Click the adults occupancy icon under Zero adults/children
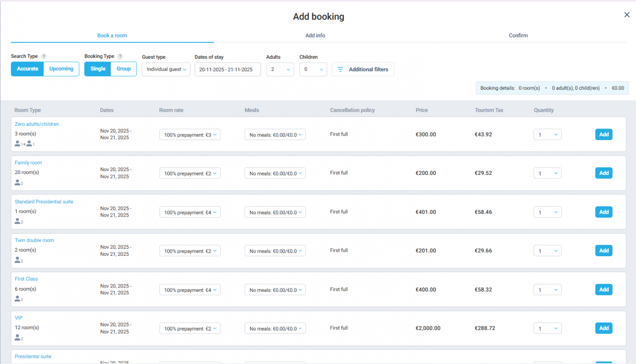This screenshot has height=364, width=636. click(x=17, y=144)
